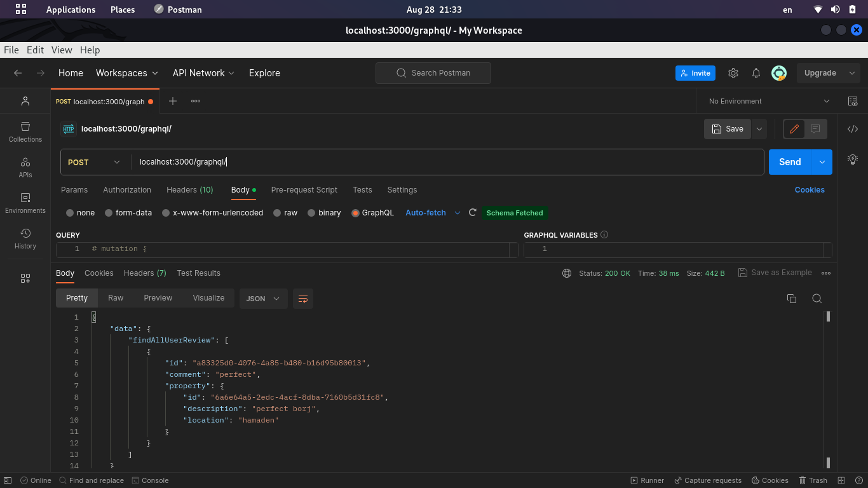Switch to the Params tab

74,190
